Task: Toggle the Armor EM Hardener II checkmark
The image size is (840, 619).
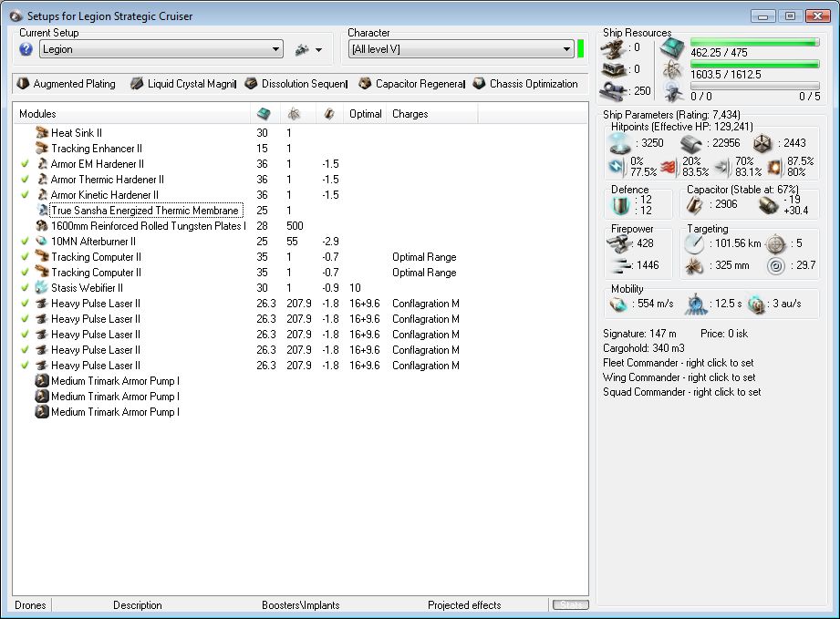Action: pyautogui.click(x=25, y=164)
